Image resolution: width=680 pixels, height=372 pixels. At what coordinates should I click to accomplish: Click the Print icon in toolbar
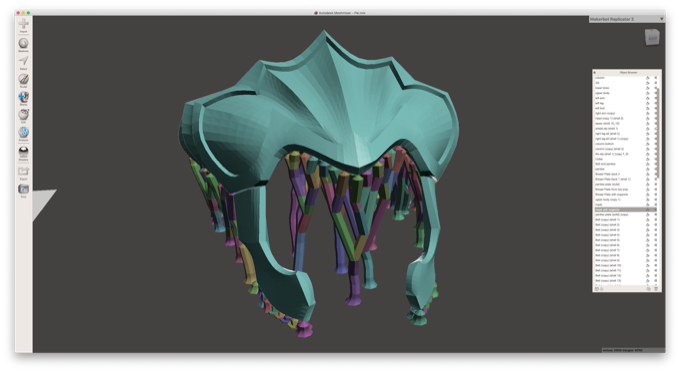coord(23,190)
